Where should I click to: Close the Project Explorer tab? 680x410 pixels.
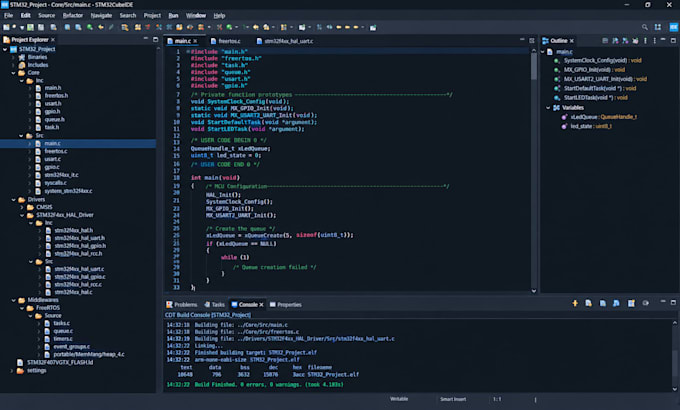click(x=53, y=39)
